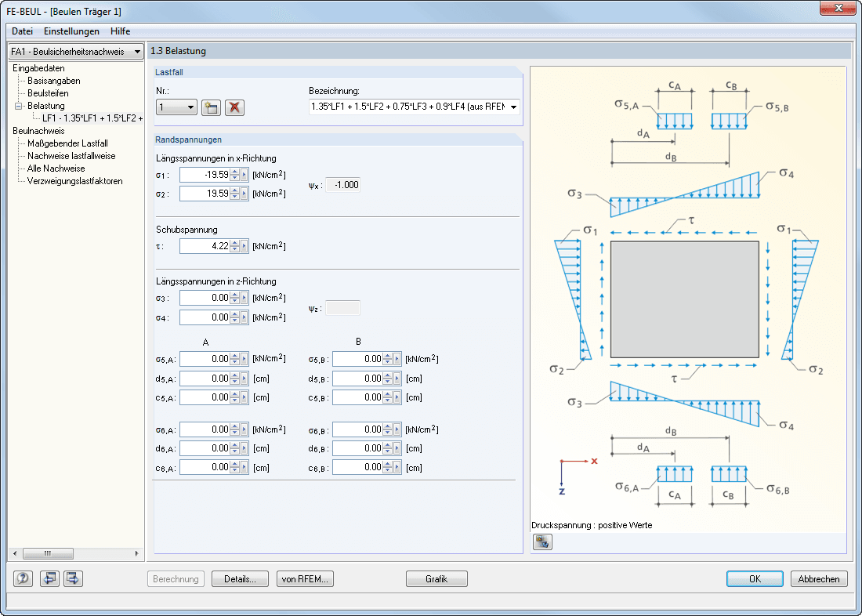Image resolution: width=862 pixels, height=616 pixels.
Task: Click the Berechnung button
Action: coord(176,578)
